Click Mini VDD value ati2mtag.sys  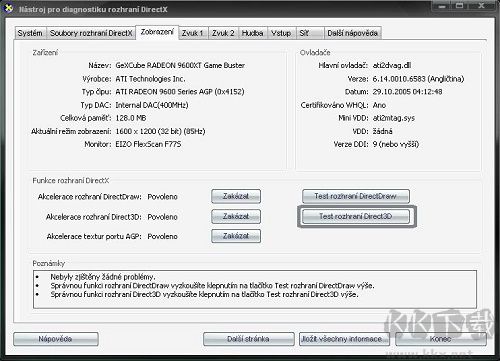(x=394, y=118)
